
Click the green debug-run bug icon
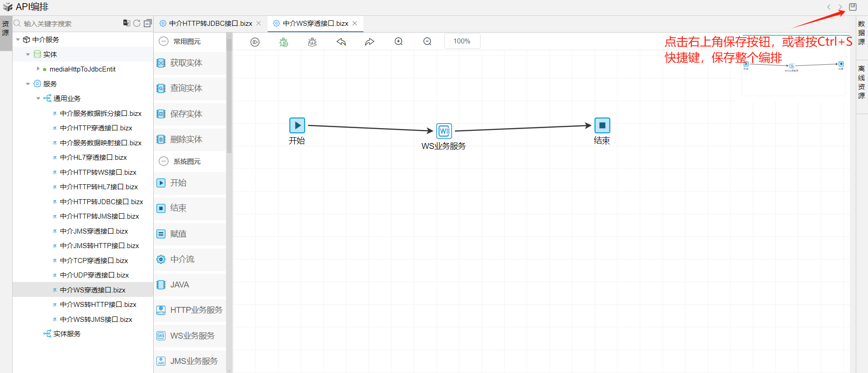(x=283, y=42)
